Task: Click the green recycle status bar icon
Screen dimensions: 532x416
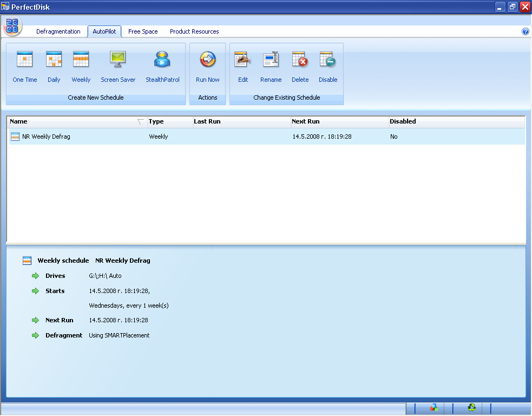Action: click(471, 407)
